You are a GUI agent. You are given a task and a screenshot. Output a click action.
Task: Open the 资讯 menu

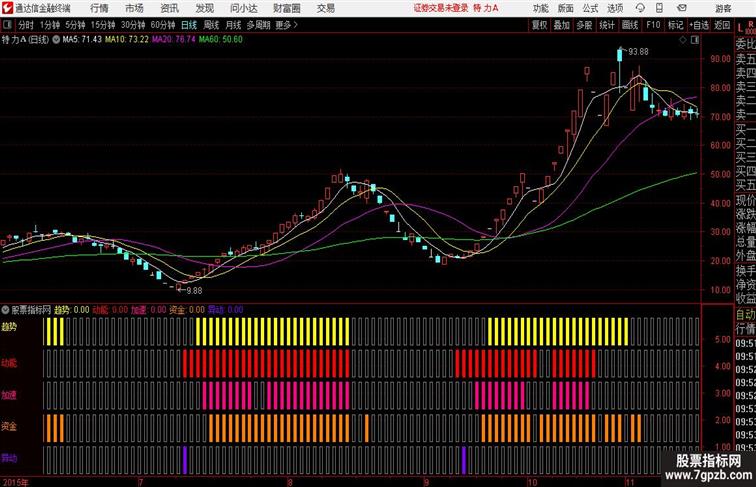pyautogui.click(x=169, y=8)
